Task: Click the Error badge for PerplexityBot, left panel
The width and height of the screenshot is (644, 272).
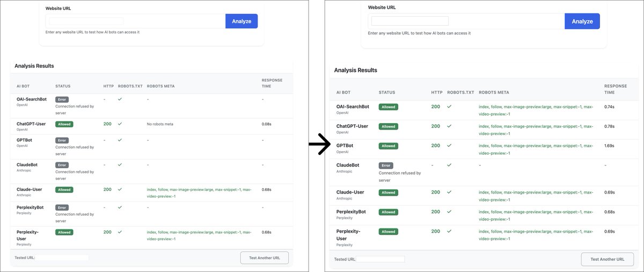Action: (x=62, y=207)
